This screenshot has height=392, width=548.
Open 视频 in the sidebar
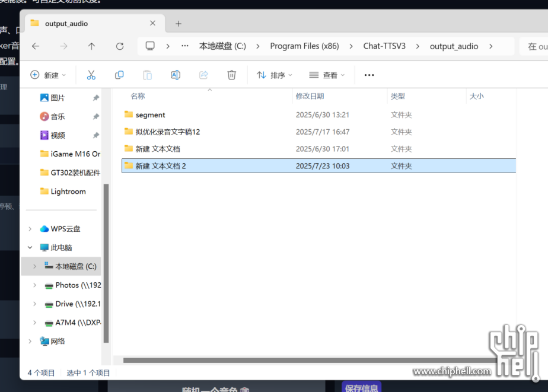point(58,135)
